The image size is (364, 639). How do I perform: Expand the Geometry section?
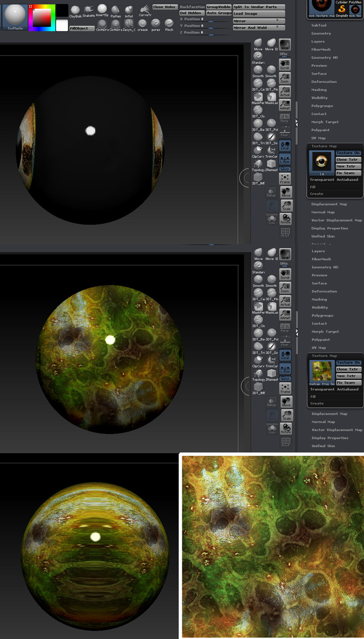(x=321, y=33)
